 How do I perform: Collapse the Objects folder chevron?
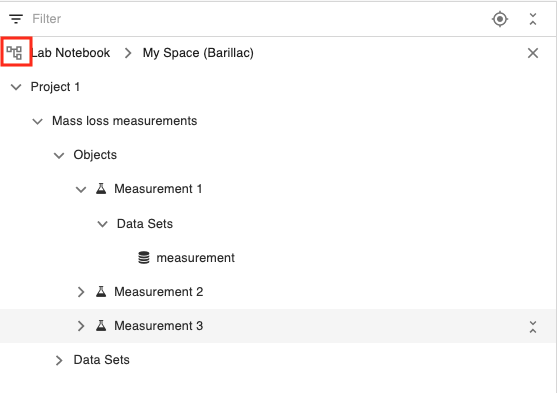pos(59,156)
